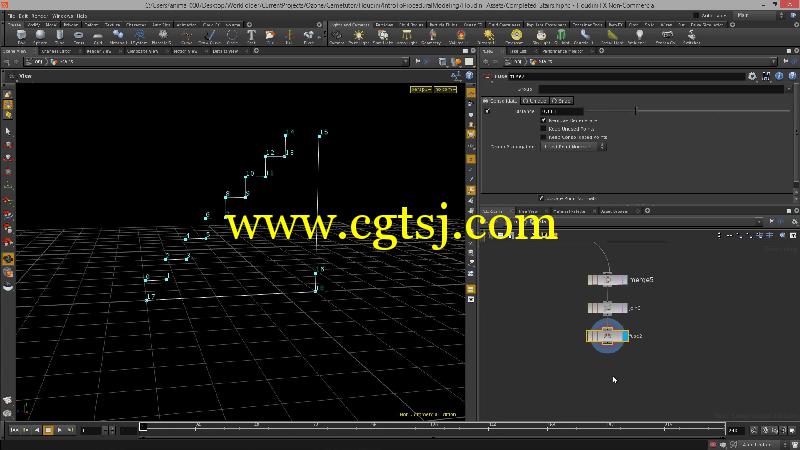The height and width of the screenshot is (450, 800).
Task: Select the Metaball shelf tool
Action: tap(118, 35)
